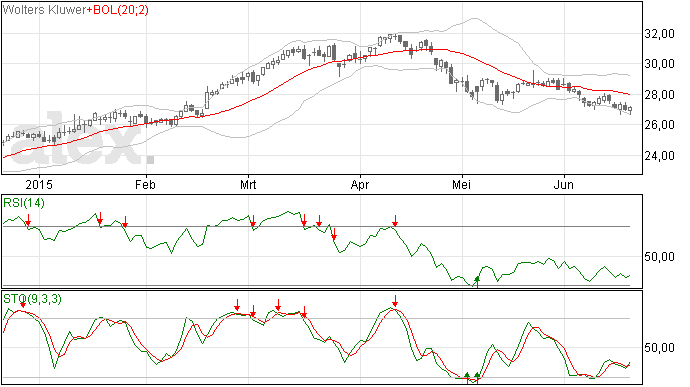Select the Wolters Kluwer chart title
The image size is (690, 387).
click(x=44, y=10)
